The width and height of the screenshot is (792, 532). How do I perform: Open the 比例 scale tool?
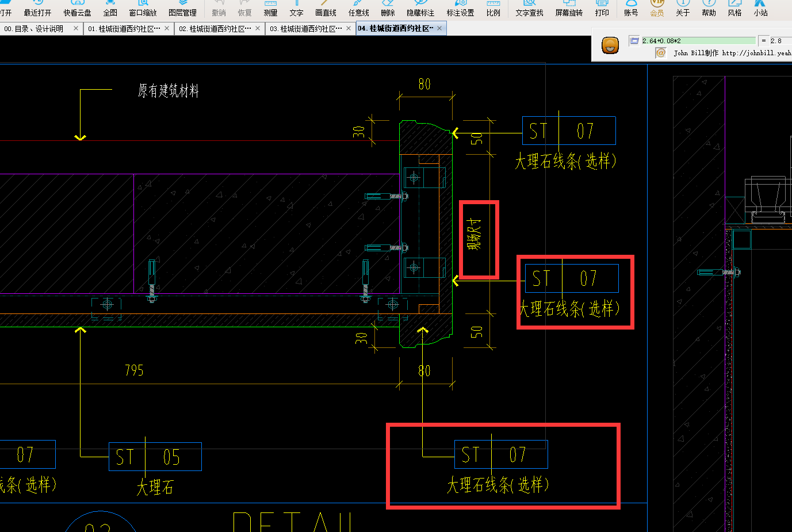493,9
